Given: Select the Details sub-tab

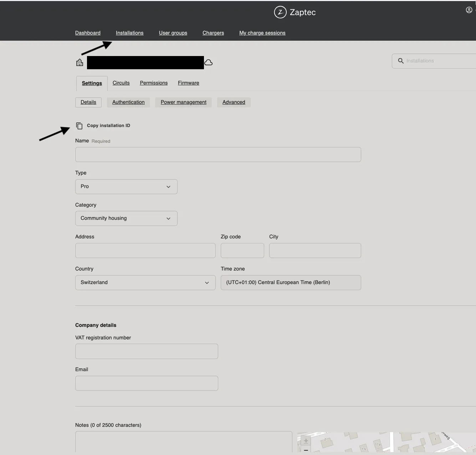Looking at the screenshot, I should point(88,102).
